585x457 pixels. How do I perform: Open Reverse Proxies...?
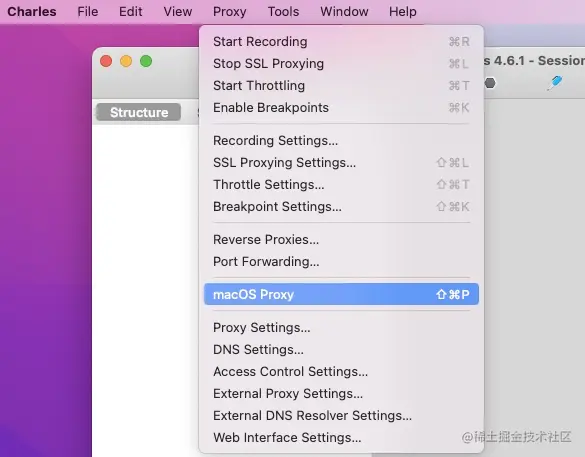pyautogui.click(x=341, y=240)
